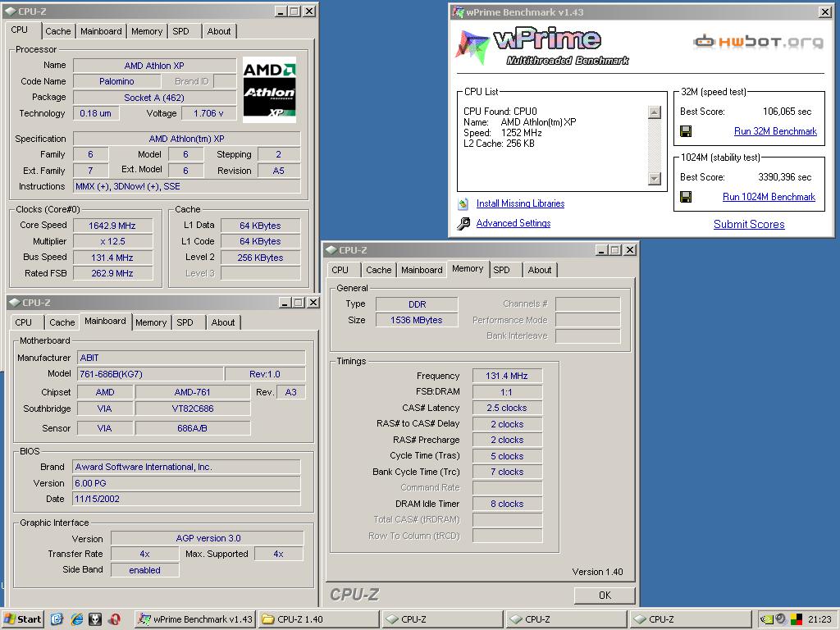Click the save icon beside Run 32M Benchmark
The width and height of the screenshot is (840, 630).
coord(685,131)
